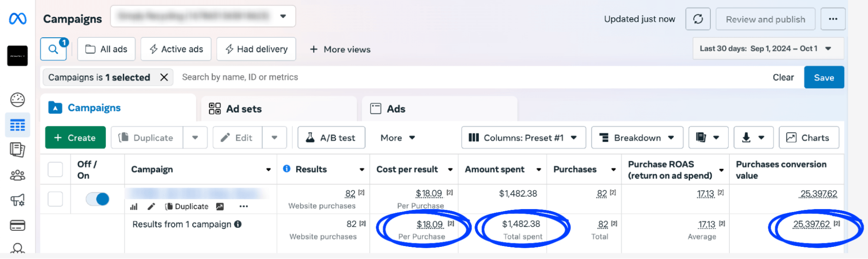
Task: Click the pencil edit icon in campaign row
Action: pyautogui.click(x=151, y=206)
